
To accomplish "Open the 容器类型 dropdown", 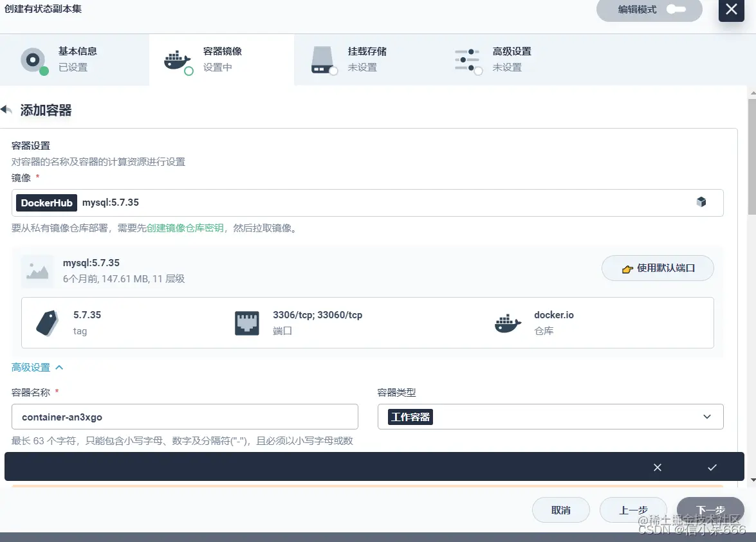I will click(551, 417).
